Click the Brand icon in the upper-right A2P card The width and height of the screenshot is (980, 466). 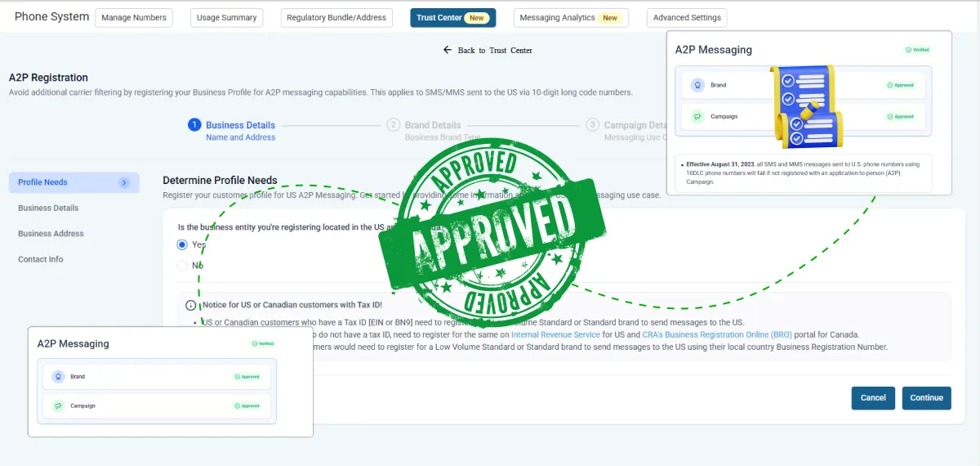(697, 85)
